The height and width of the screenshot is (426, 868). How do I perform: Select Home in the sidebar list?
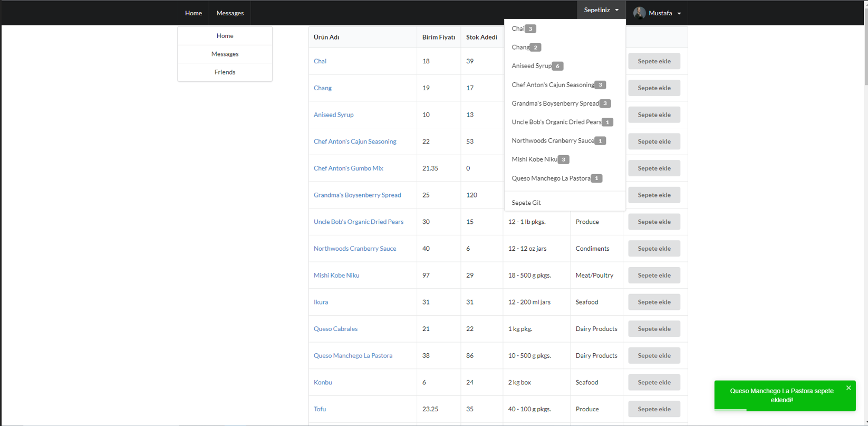click(x=225, y=36)
